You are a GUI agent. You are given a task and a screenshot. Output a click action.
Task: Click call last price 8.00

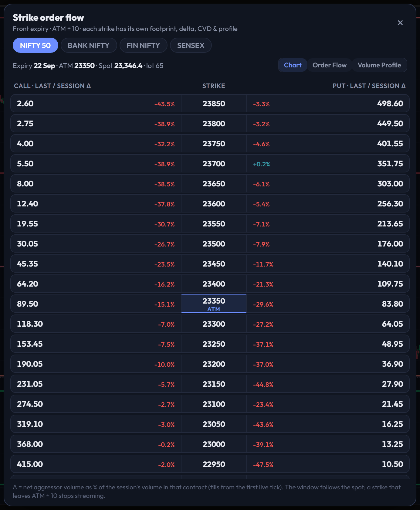click(x=25, y=184)
